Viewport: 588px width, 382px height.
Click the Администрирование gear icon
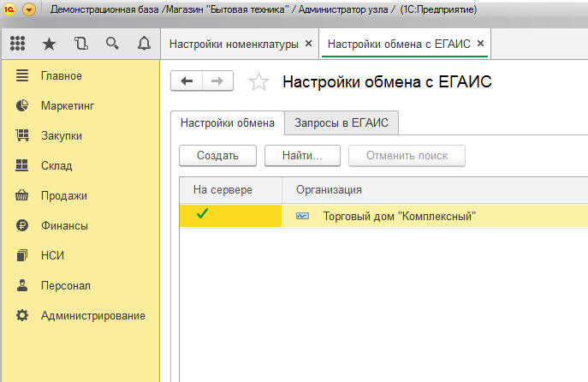(x=22, y=315)
